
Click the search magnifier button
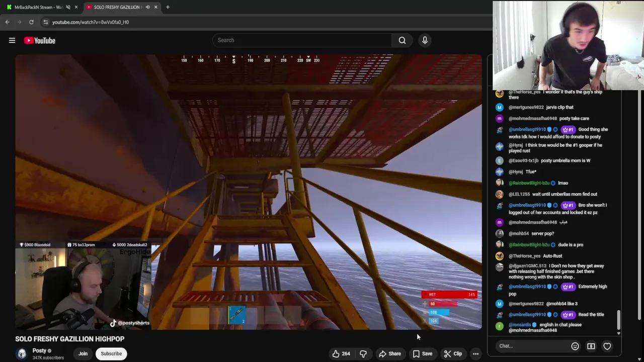402,40
